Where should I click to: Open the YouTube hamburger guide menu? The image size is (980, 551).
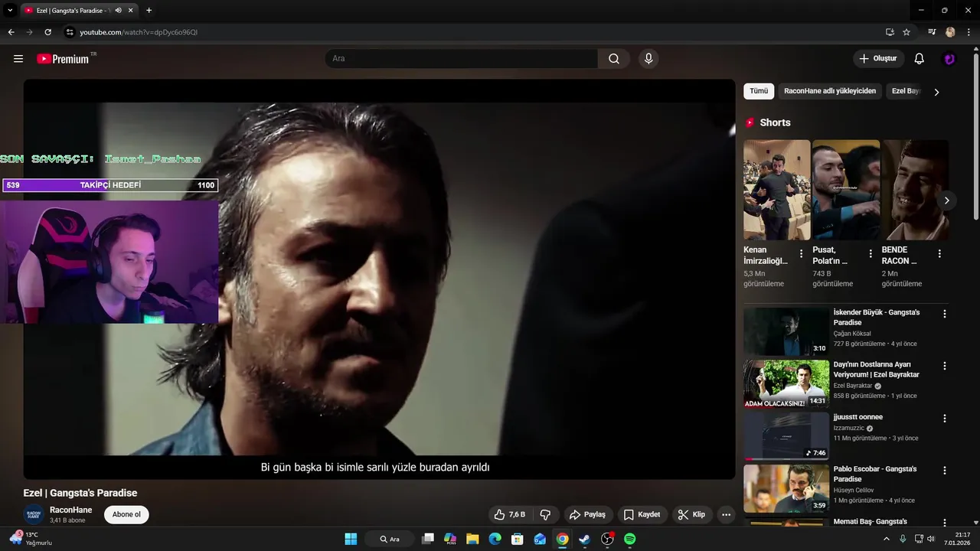pos(18,59)
